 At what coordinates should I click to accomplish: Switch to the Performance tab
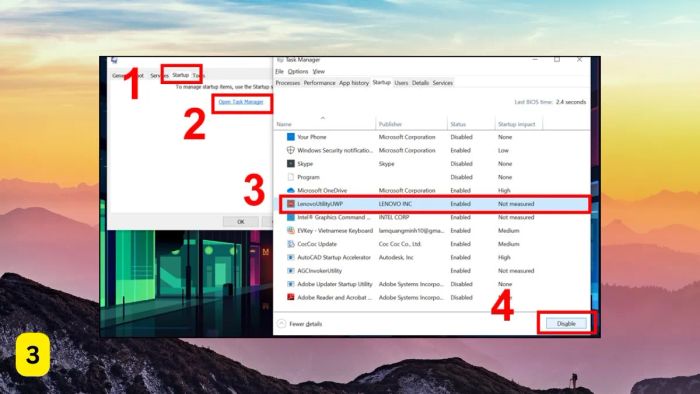tap(319, 83)
